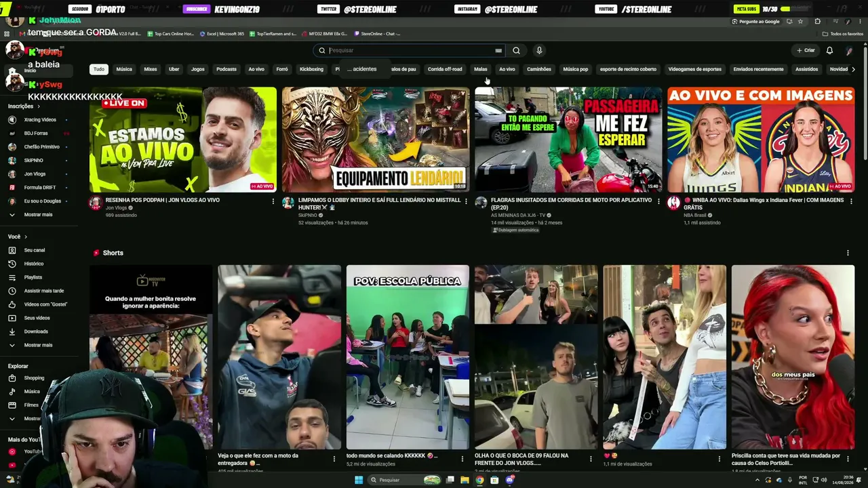Open Microsoft Store from the taskbar

coord(494,480)
